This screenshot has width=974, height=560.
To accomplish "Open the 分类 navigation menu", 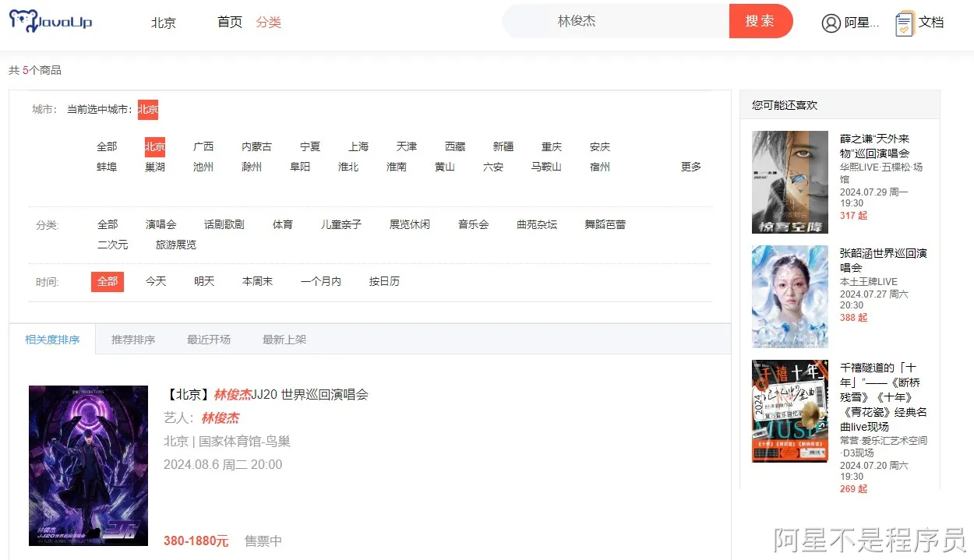I will pos(268,22).
